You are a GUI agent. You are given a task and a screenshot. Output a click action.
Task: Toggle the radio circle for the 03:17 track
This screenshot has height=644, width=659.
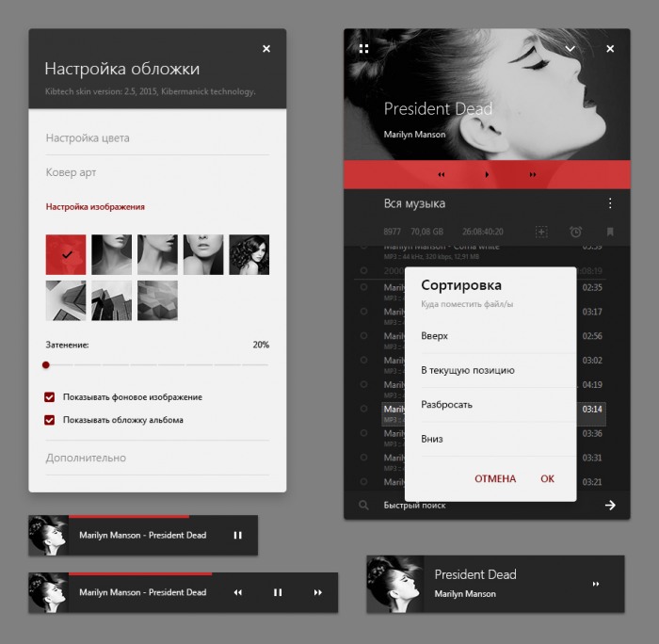(x=364, y=312)
